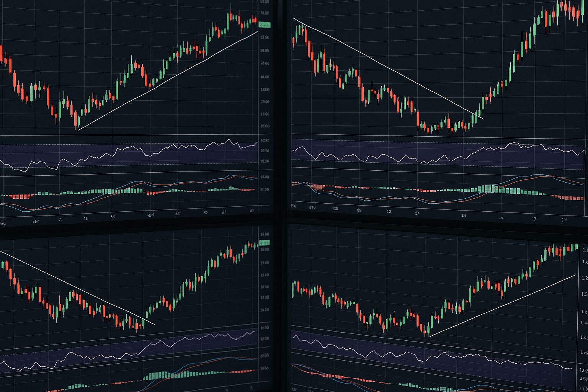Select the falling trend line in upper-right chart
588x392 pixels.
(388, 69)
